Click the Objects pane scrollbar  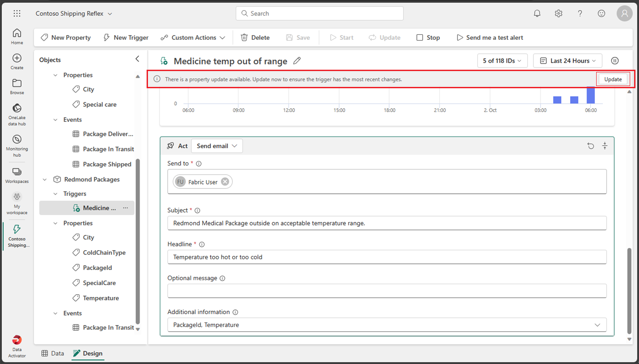click(x=138, y=241)
